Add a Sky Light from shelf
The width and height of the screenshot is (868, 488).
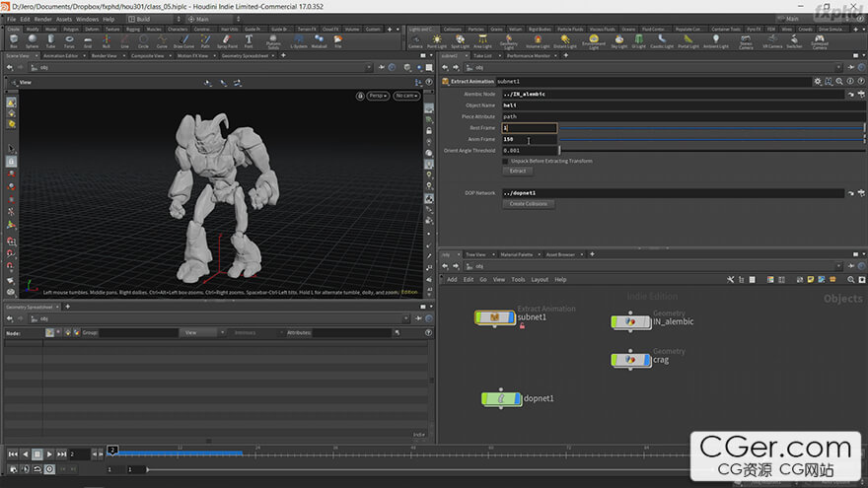point(618,41)
